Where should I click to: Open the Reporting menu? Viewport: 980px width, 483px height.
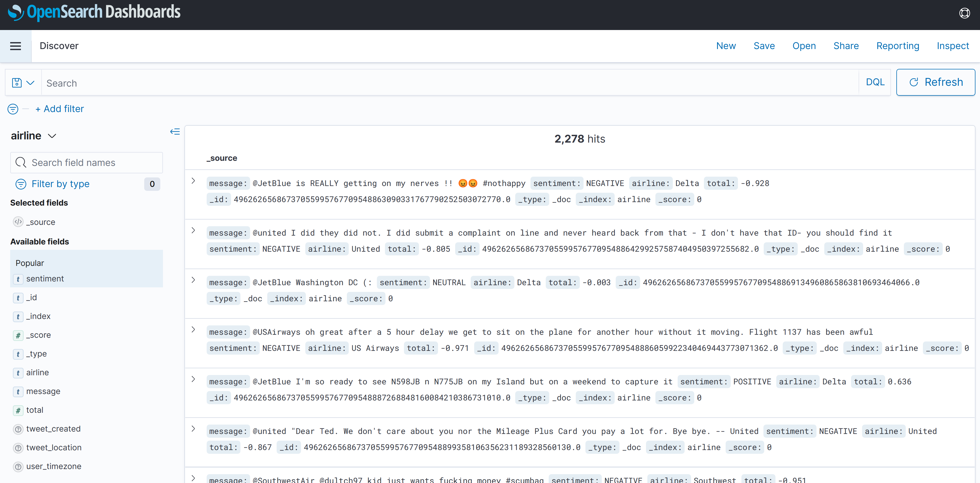click(897, 46)
